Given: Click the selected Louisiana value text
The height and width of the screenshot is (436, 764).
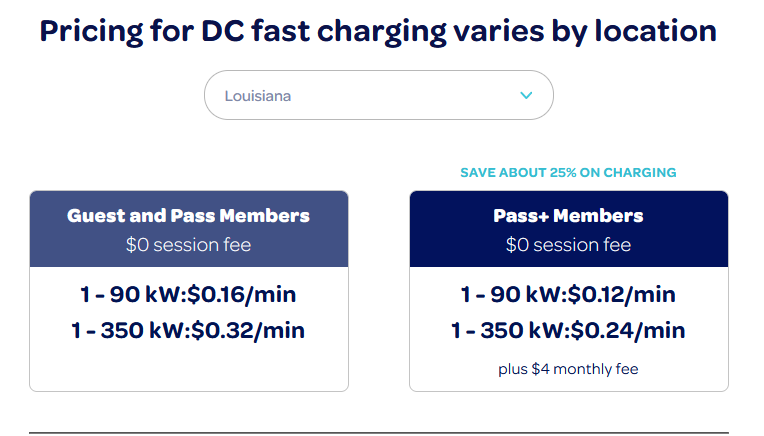Looking at the screenshot, I should pyautogui.click(x=258, y=97).
